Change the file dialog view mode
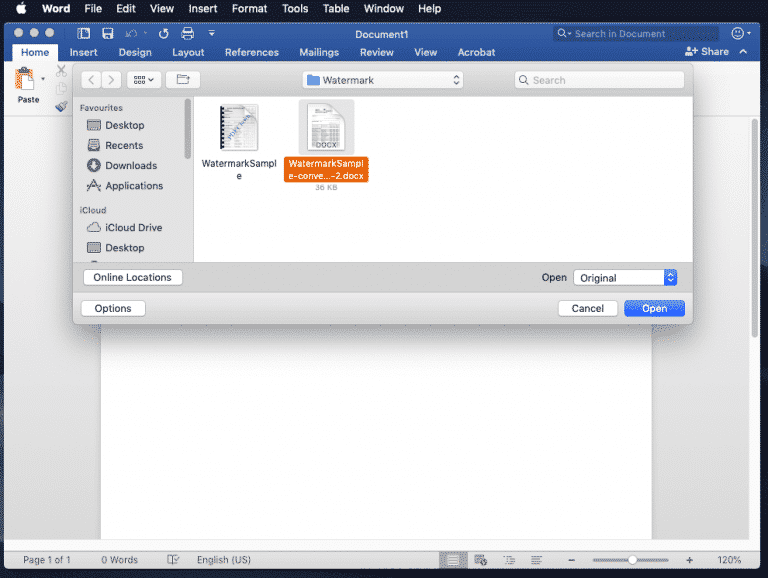 [x=144, y=80]
